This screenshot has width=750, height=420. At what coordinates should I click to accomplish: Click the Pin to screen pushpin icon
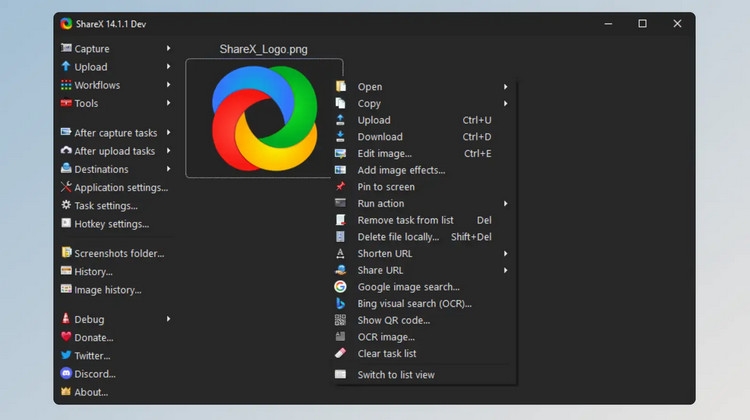(340, 186)
